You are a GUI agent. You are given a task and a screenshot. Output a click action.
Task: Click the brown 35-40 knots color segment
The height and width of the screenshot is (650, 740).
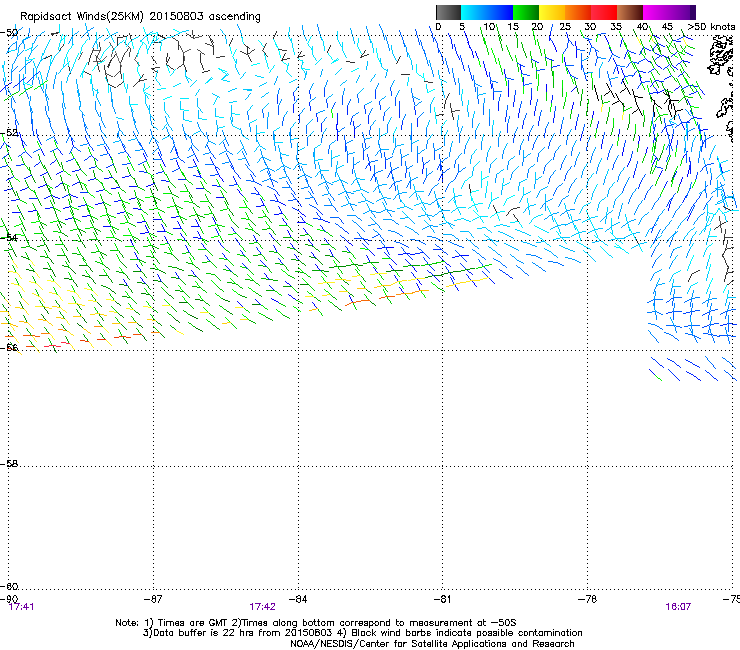630,12
